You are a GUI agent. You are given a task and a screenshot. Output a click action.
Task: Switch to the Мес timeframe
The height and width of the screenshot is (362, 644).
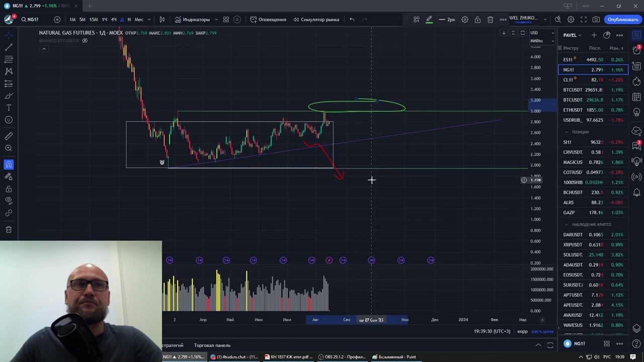tap(139, 20)
